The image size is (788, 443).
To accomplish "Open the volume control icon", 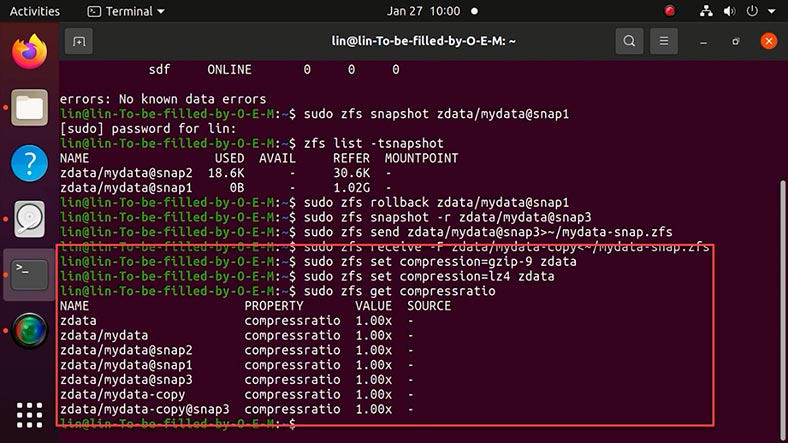I will coord(729,11).
